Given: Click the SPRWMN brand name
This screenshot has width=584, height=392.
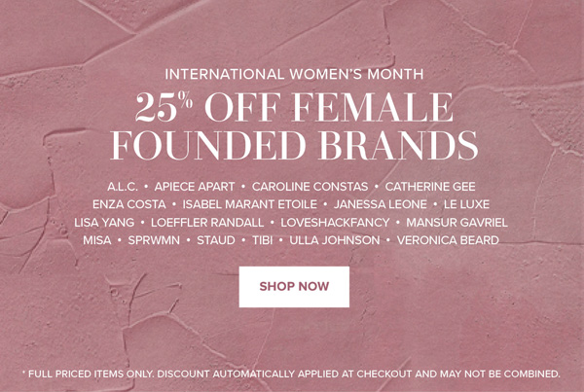Looking at the screenshot, I should click(154, 240).
